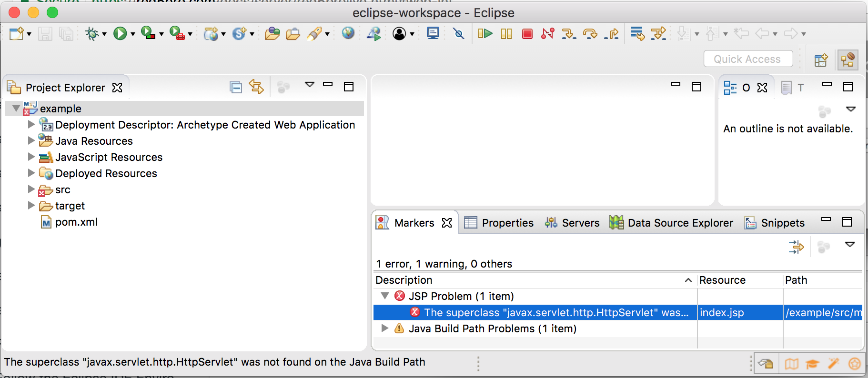Click the Open Task icon

(293, 34)
